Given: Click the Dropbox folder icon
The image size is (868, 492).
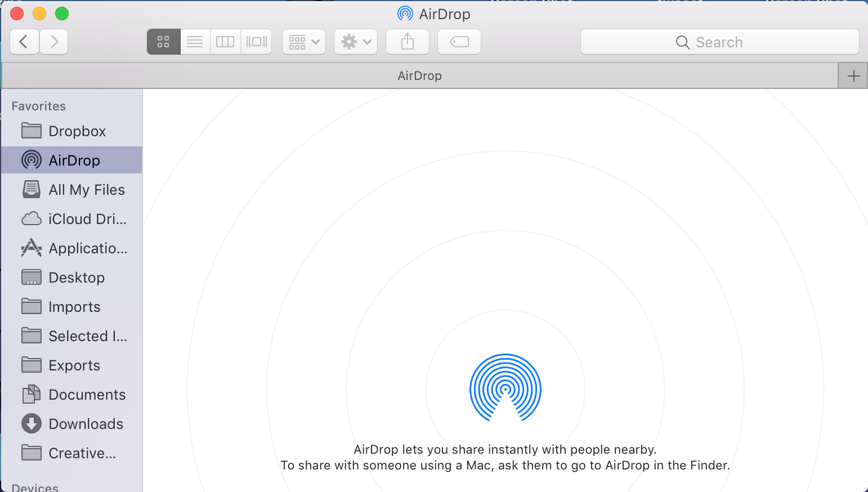Looking at the screenshot, I should [32, 131].
